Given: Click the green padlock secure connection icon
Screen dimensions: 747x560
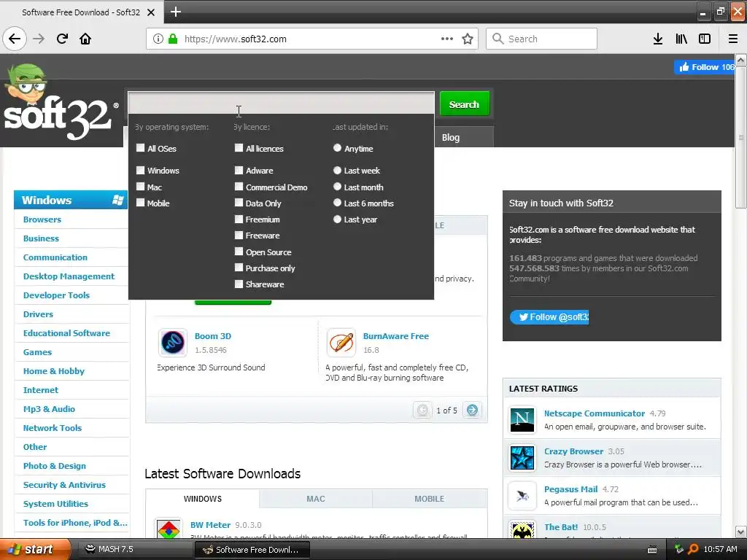Looking at the screenshot, I should click(173, 39).
